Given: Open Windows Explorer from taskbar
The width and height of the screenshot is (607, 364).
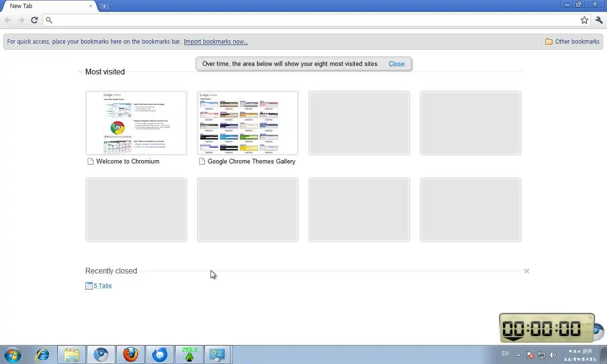Looking at the screenshot, I should [x=72, y=355].
